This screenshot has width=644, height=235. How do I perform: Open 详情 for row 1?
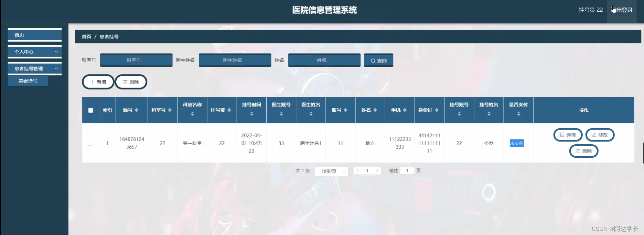tap(568, 135)
